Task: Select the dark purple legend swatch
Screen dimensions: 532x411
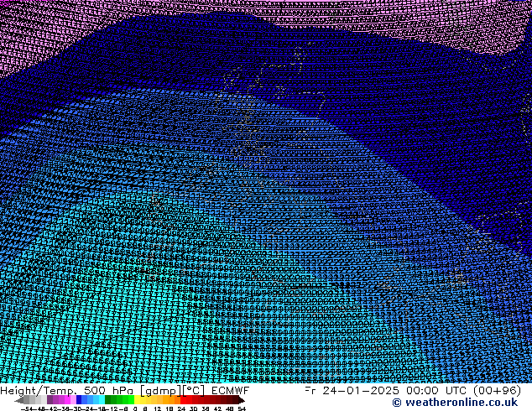Action: pos(50,399)
